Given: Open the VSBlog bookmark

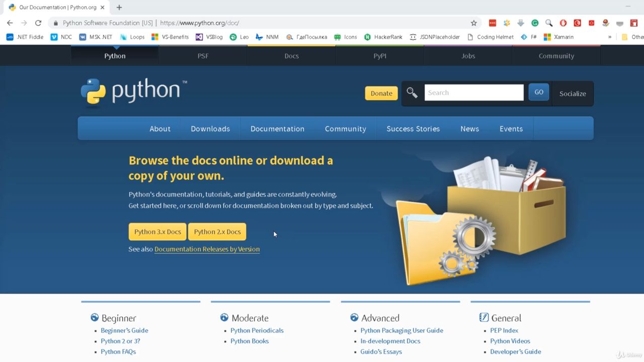Looking at the screenshot, I should tap(209, 37).
